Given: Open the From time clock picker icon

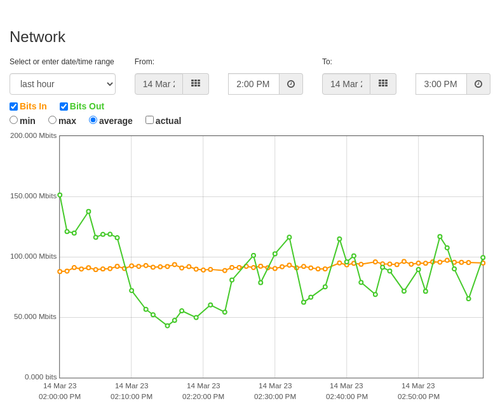Looking at the screenshot, I should pyautogui.click(x=291, y=84).
